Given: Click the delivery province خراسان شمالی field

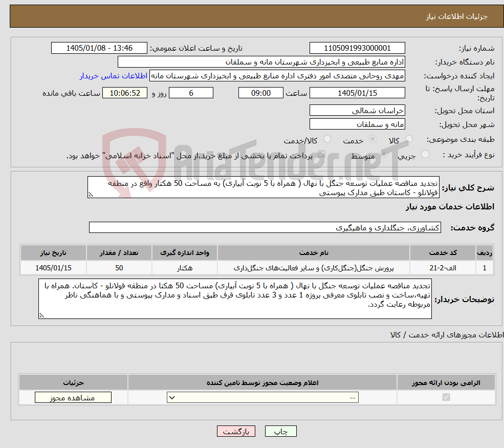Looking at the screenshot, I should [x=357, y=110].
